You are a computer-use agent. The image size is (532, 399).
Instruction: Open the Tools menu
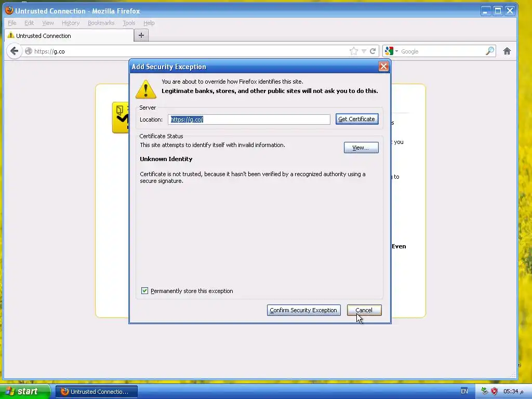(x=129, y=23)
